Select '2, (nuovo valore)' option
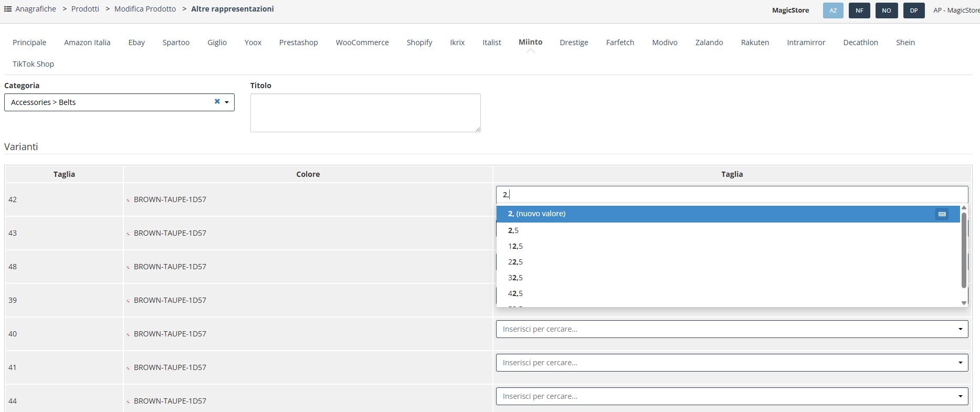Image resolution: width=980 pixels, height=412 pixels. pyautogui.click(x=728, y=214)
